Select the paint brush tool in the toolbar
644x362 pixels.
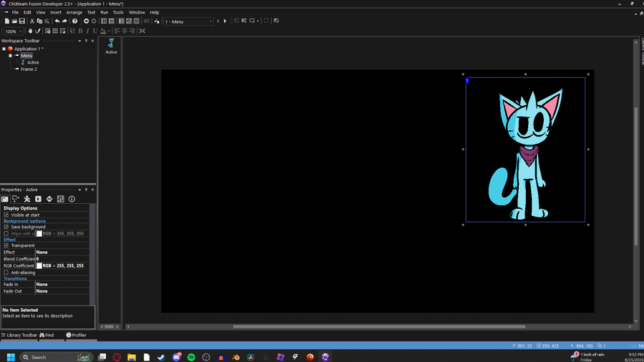pos(38,31)
